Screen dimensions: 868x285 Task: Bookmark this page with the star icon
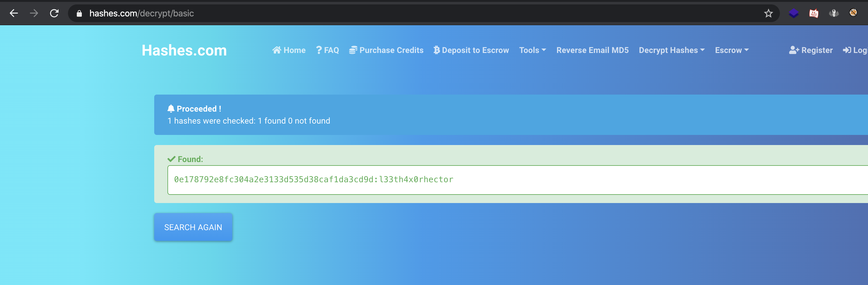(768, 14)
